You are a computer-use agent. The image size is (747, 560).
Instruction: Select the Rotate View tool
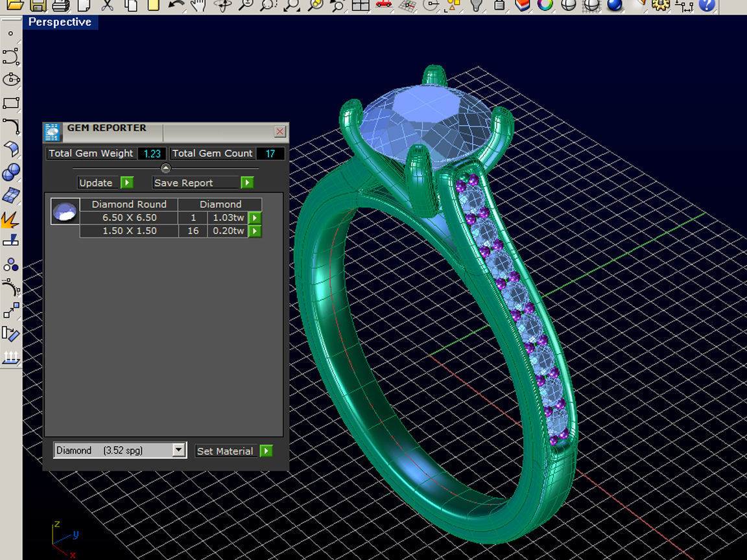coord(222,5)
